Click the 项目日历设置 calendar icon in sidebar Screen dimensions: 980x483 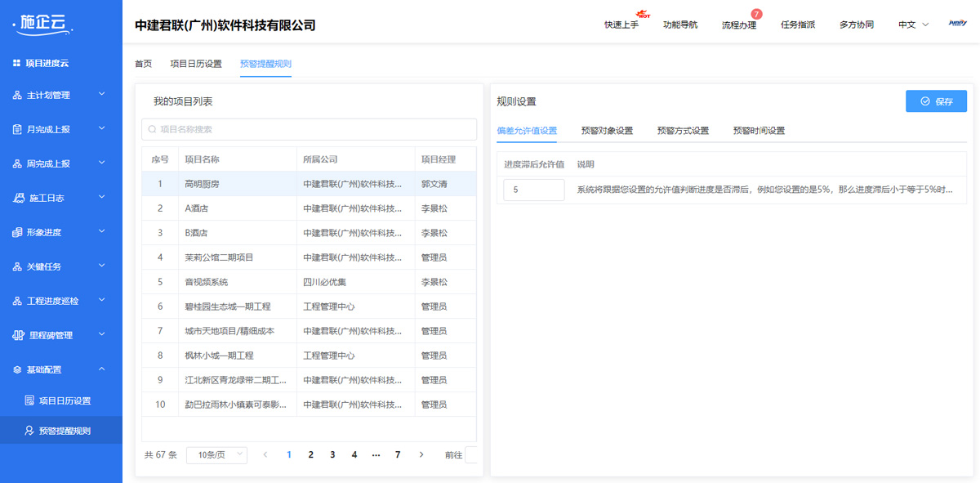[29, 400]
